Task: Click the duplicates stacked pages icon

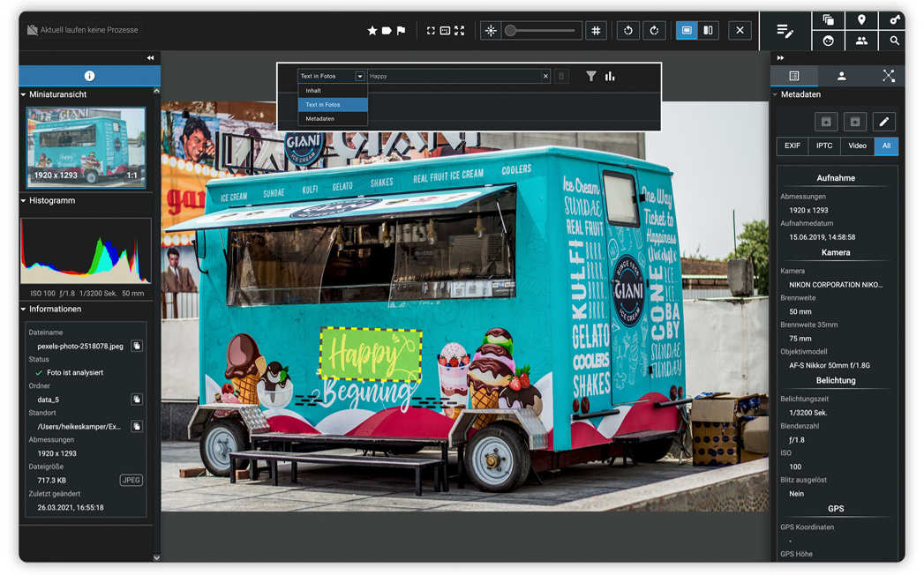Action: coord(828,20)
